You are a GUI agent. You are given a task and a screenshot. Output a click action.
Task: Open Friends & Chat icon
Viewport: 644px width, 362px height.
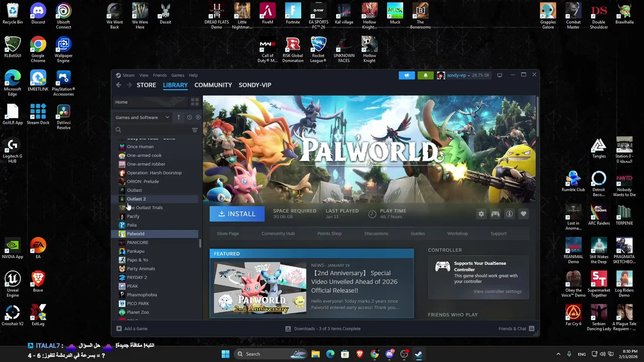tap(531, 329)
